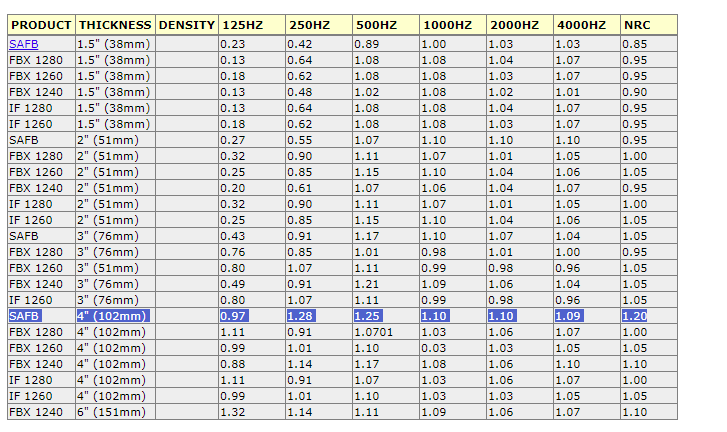Click 1.14 in the FBX 1240 4" row
The height and width of the screenshot is (432, 727).
(300, 364)
